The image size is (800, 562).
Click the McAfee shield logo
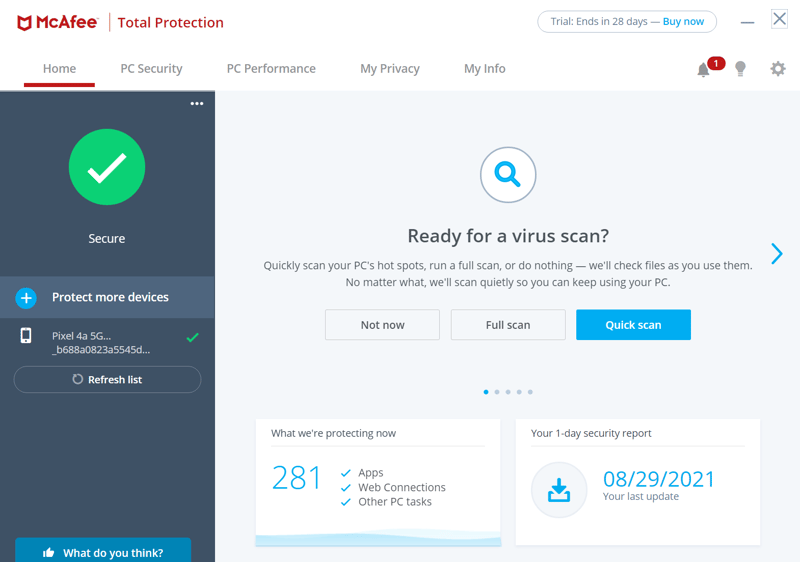point(24,23)
